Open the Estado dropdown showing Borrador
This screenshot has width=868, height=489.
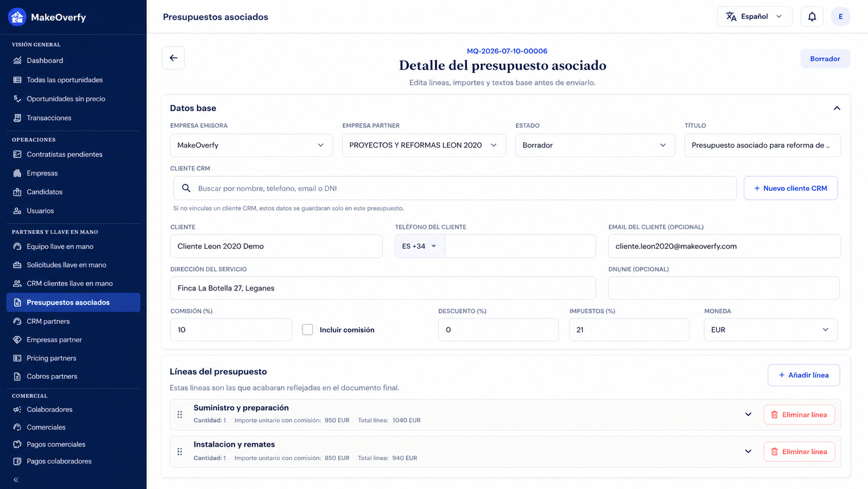(x=595, y=145)
